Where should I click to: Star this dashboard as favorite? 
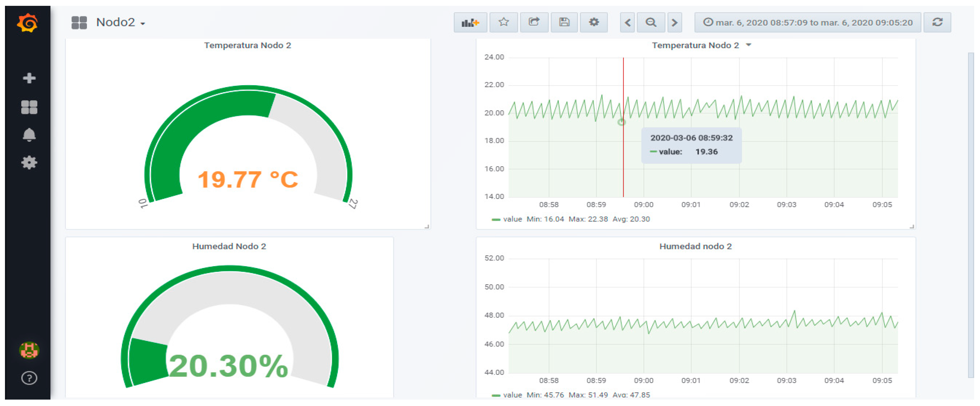coord(503,22)
